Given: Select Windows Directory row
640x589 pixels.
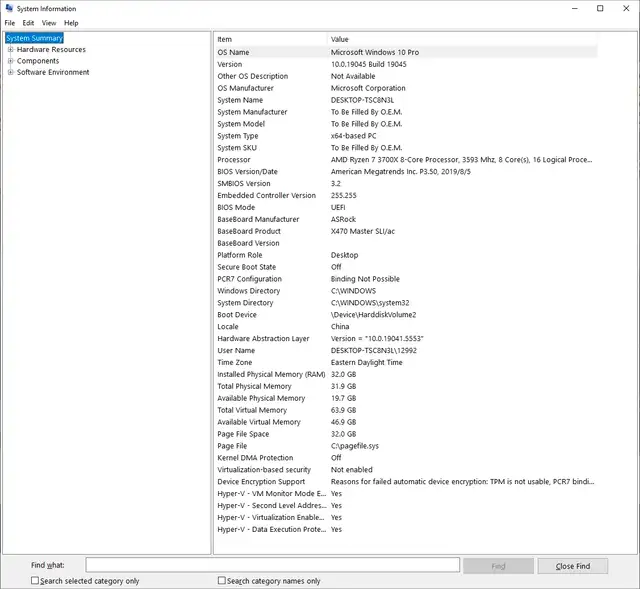Looking at the screenshot, I should (x=406, y=291).
